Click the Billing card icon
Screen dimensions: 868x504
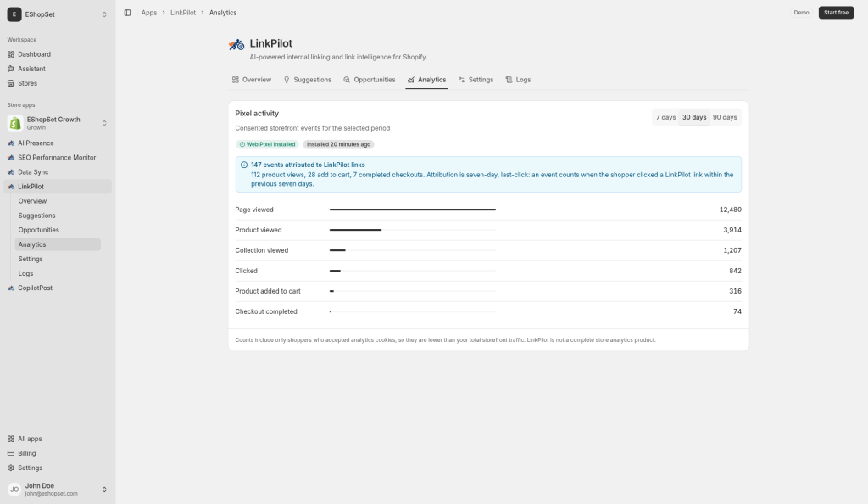click(10, 453)
